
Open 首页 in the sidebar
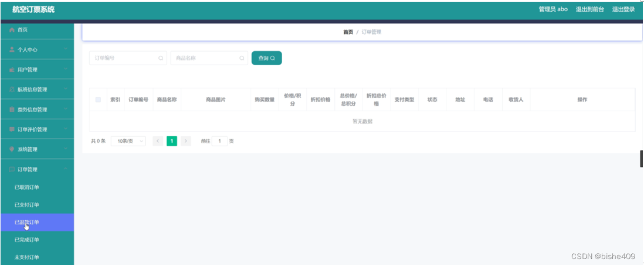click(37, 30)
